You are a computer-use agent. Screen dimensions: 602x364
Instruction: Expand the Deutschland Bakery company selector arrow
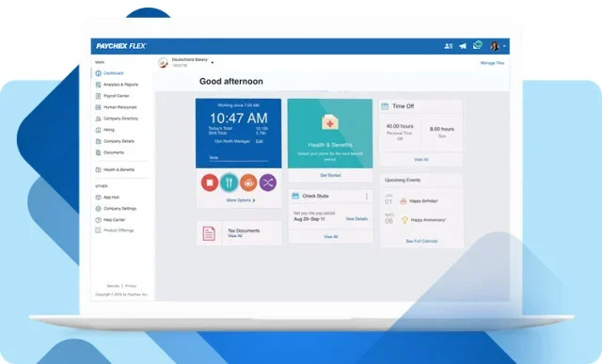(213, 63)
